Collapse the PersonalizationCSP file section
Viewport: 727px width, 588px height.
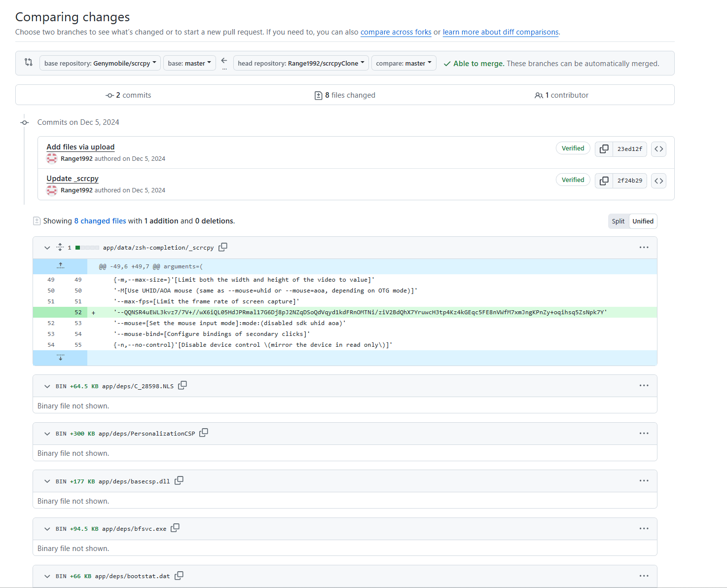point(47,434)
